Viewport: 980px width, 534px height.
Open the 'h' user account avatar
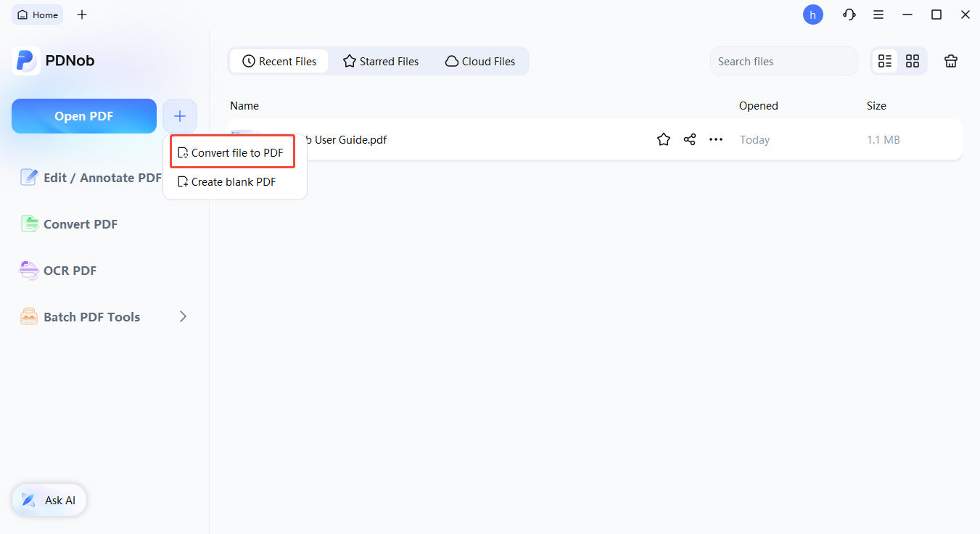coord(812,15)
